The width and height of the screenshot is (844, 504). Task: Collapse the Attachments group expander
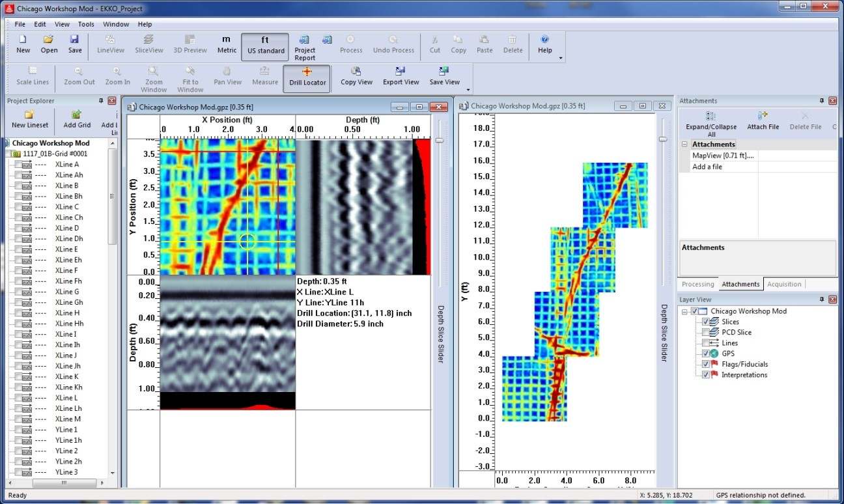pyautogui.click(x=684, y=145)
